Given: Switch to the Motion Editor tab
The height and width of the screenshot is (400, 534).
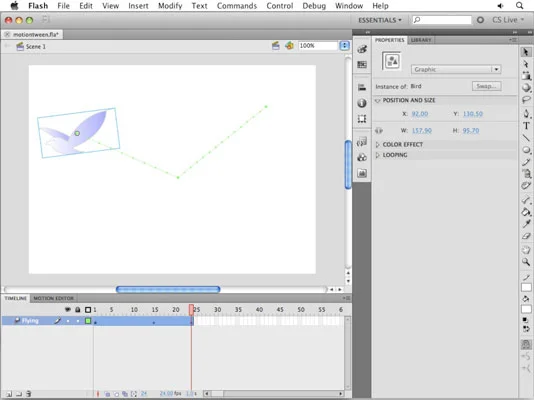Looking at the screenshot, I should (53, 298).
